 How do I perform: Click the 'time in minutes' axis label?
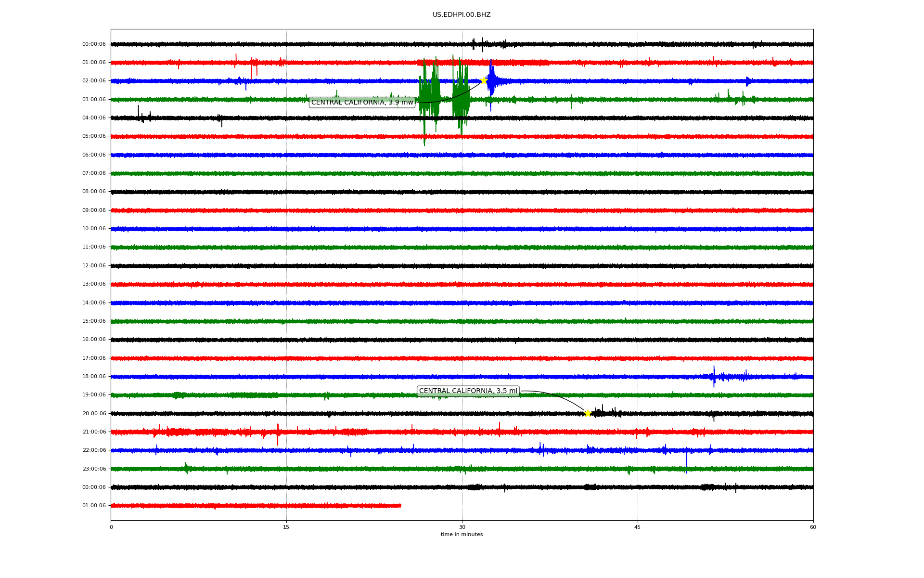pyautogui.click(x=461, y=535)
